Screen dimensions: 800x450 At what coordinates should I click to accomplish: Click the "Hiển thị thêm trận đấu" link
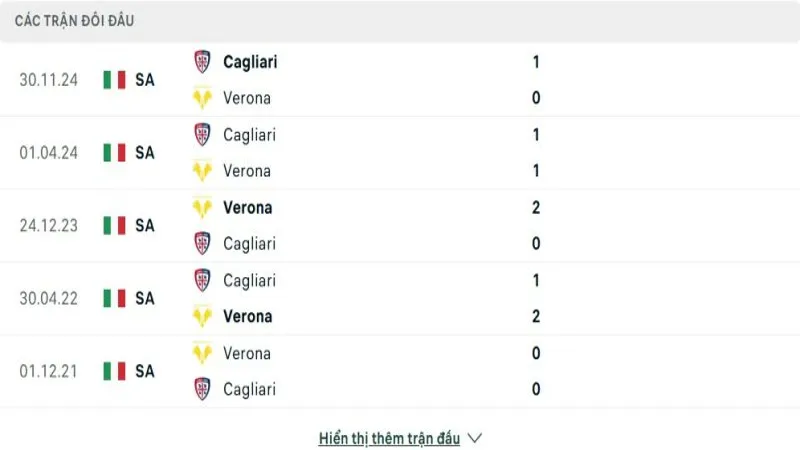pyautogui.click(x=389, y=438)
